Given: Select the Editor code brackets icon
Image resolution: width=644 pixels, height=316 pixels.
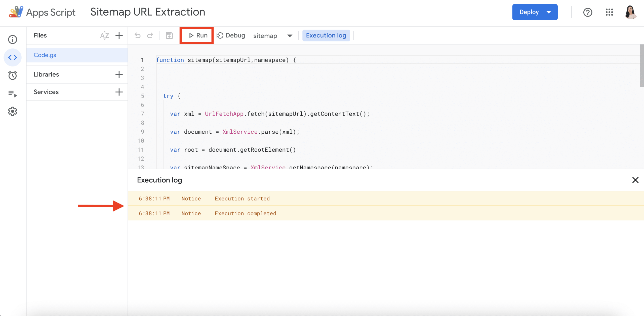Looking at the screenshot, I should pyautogui.click(x=13, y=58).
